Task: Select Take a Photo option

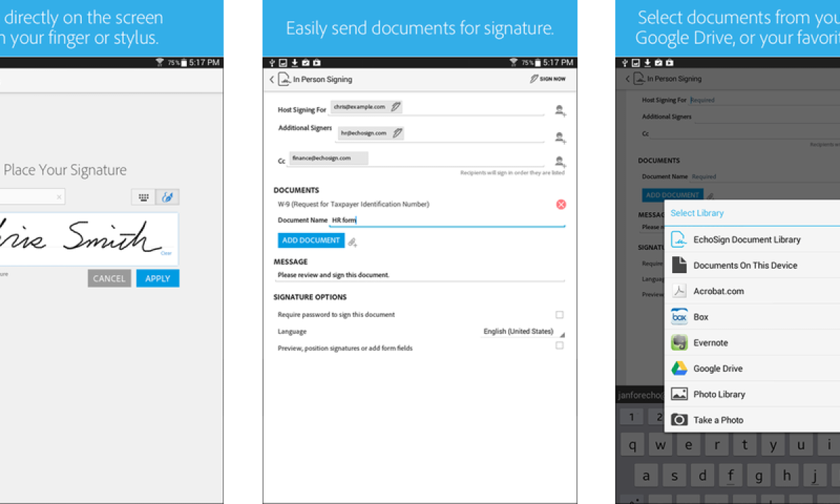Action: (x=718, y=420)
